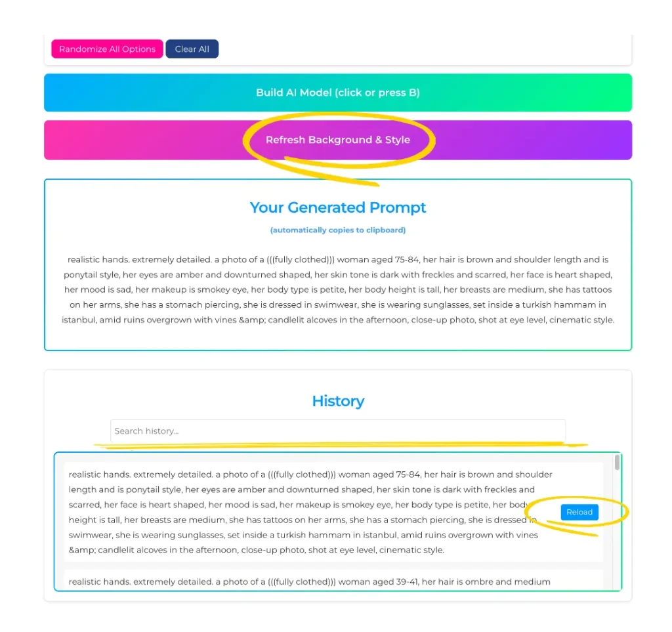The height and width of the screenshot is (632, 672).
Task: Click the Your Generated Prompt heading
Action: click(338, 207)
